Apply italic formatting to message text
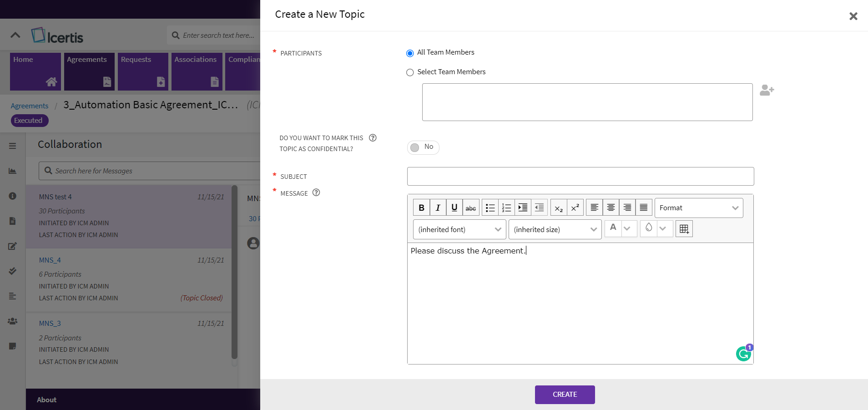This screenshot has height=410, width=868. (x=438, y=208)
